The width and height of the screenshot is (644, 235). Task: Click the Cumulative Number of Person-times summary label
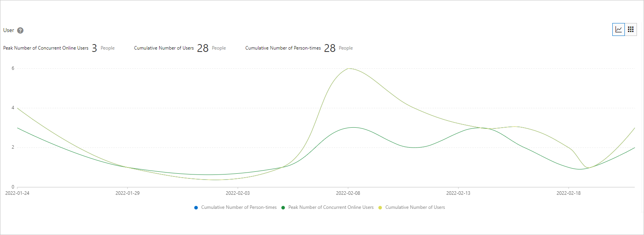283,48
